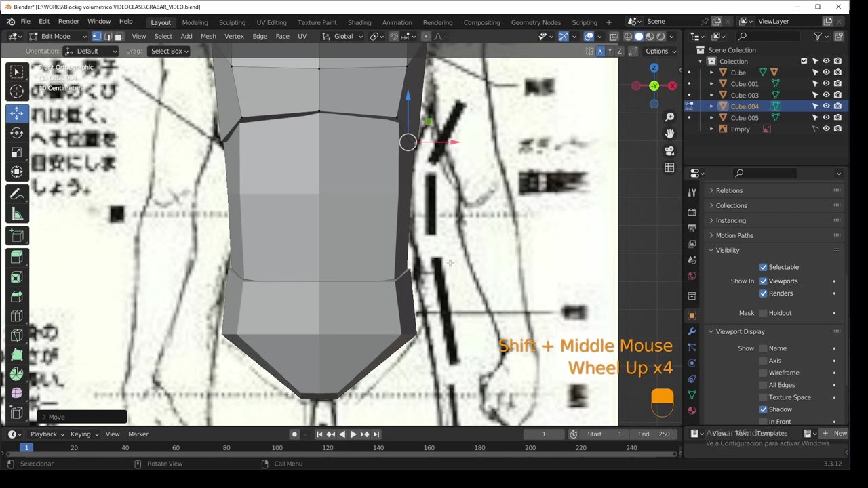Expand Cube.001 in the outliner
Viewport: 868px width, 488px height.
[712, 84]
